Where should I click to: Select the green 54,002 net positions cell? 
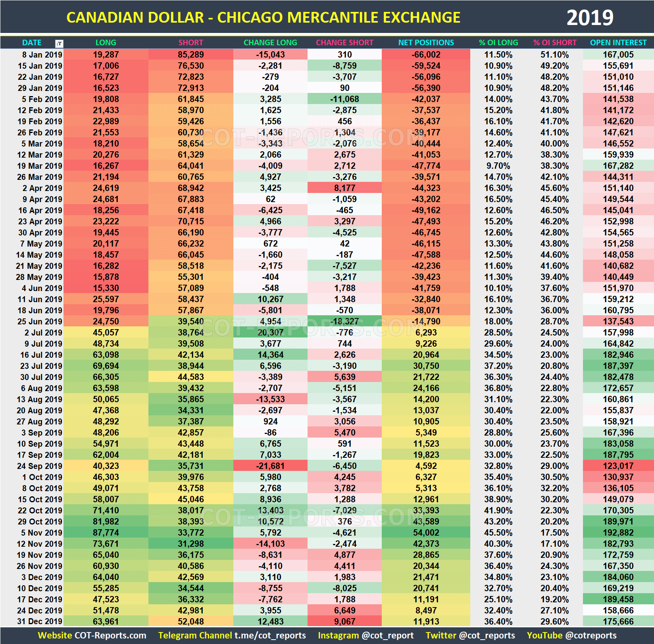pyautogui.click(x=425, y=532)
